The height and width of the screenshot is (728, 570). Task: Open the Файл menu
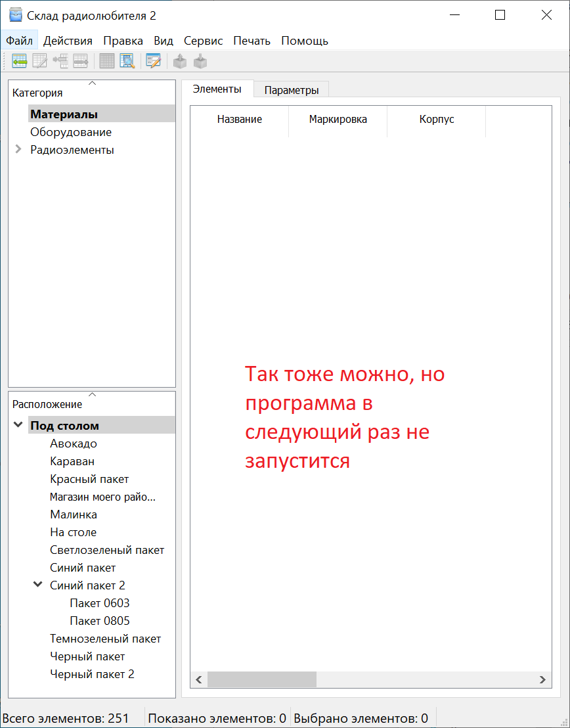coord(19,41)
